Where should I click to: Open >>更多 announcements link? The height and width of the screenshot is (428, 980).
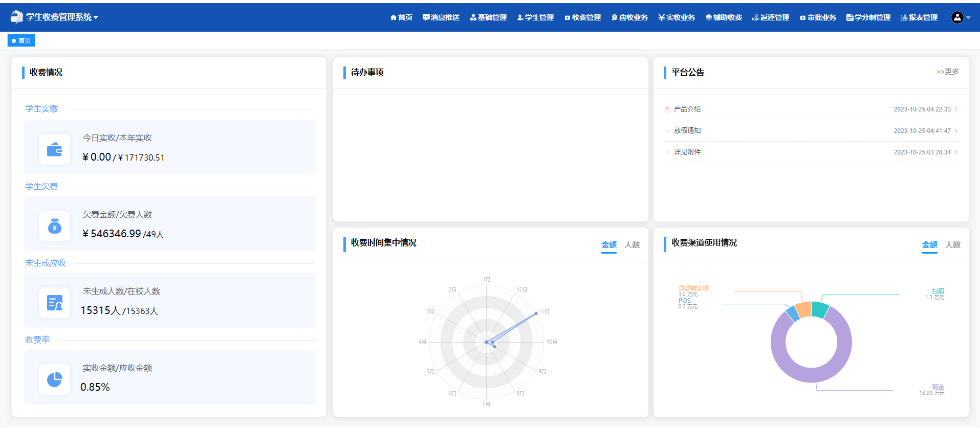[947, 72]
